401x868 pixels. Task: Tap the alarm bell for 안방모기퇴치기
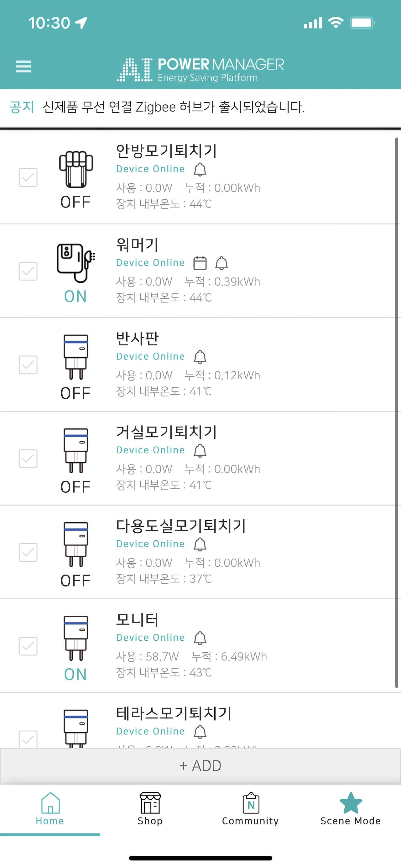pyautogui.click(x=200, y=170)
